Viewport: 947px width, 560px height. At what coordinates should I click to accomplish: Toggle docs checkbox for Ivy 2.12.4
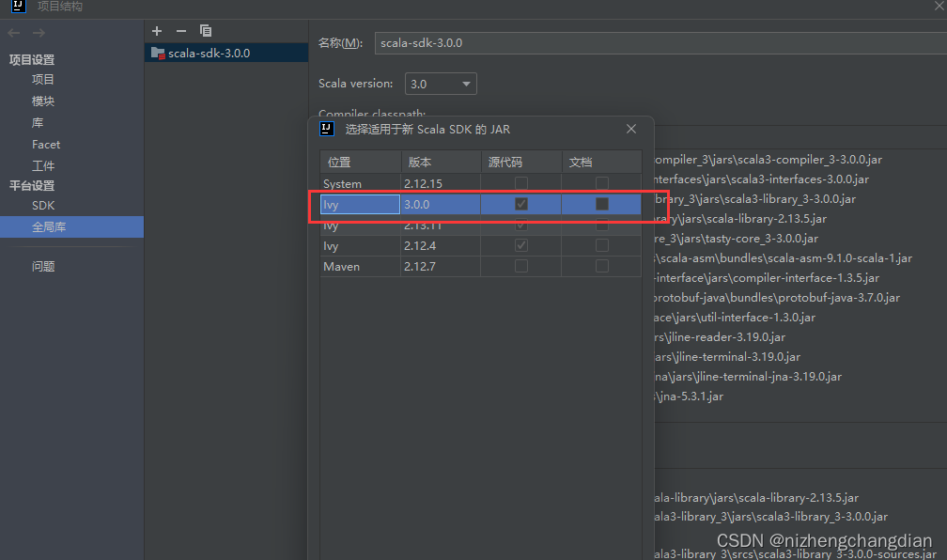click(x=602, y=245)
